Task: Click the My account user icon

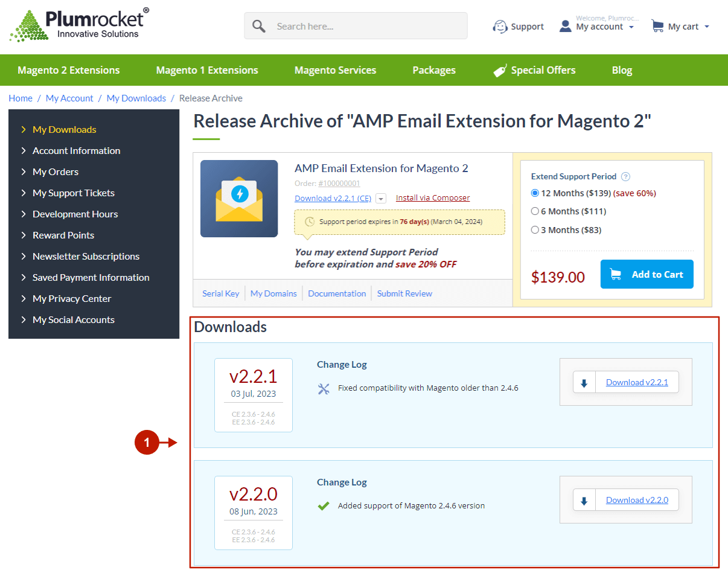Action: (x=565, y=26)
